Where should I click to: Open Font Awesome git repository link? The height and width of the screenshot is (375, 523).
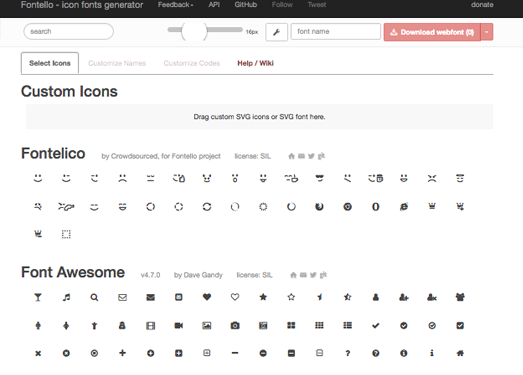(x=323, y=275)
